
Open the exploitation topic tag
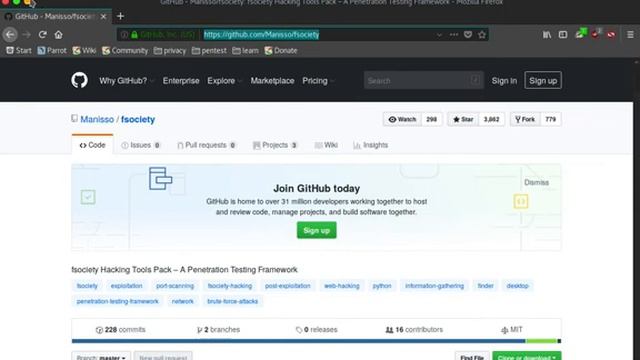click(127, 286)
